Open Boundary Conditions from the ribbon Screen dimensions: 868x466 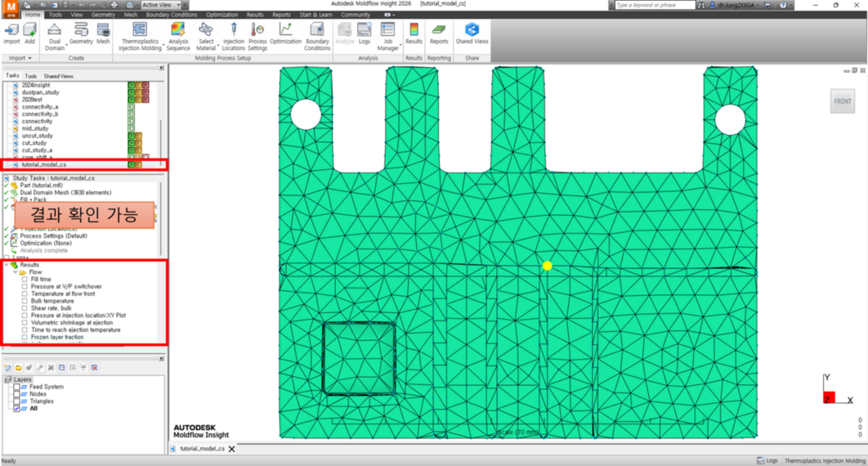pos(317,34)
